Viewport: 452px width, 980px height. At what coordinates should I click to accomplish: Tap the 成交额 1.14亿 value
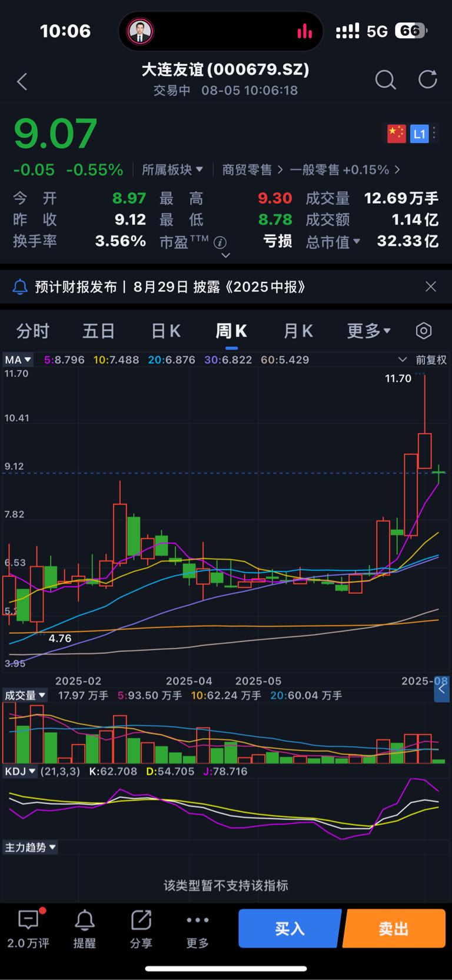pyautogui.click(x=415, y=220)
